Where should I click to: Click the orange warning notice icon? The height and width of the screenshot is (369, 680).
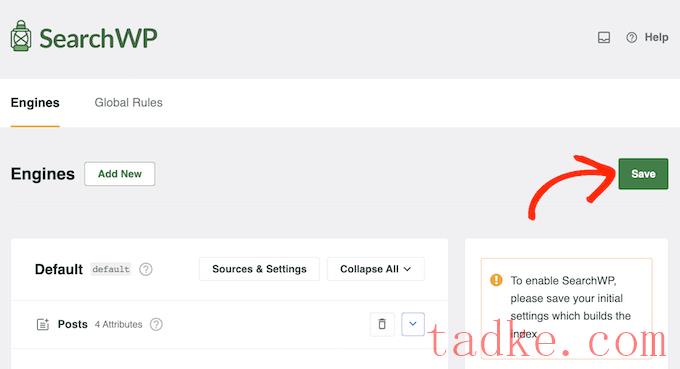[x=496, y=280]
